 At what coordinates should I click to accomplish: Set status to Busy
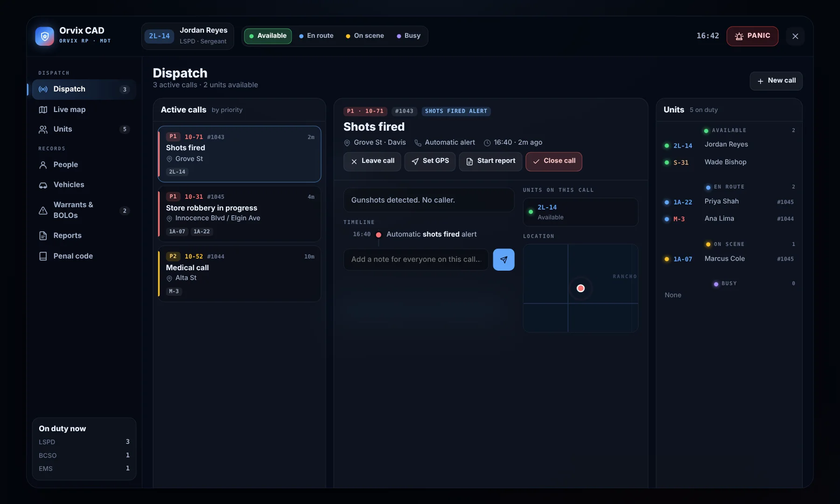(408, 36)
